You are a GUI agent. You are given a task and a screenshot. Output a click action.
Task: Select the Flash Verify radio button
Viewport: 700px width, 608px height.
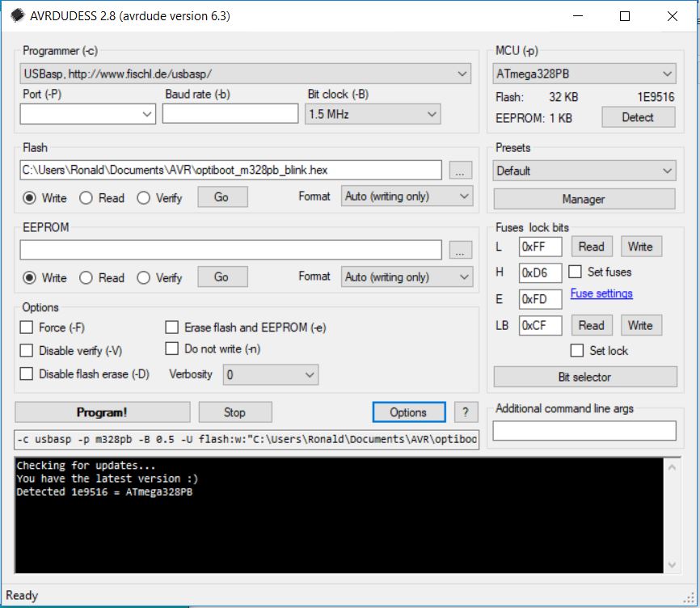point(144,197)
